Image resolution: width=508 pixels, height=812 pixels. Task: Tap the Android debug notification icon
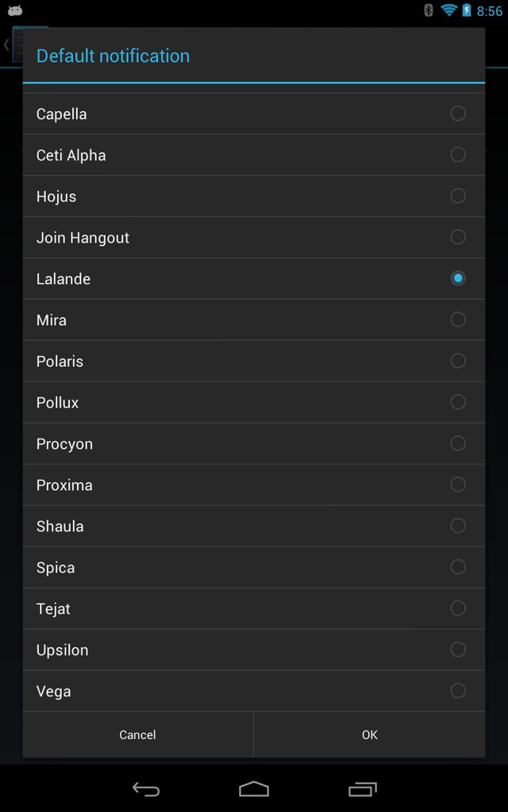point(15,10)
